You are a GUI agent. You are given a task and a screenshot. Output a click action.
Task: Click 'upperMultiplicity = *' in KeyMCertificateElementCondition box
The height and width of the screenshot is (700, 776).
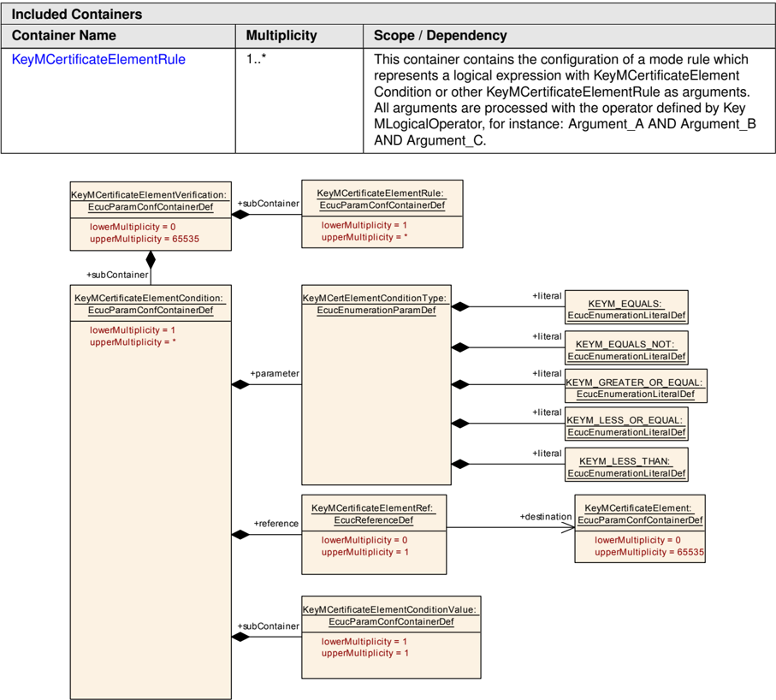[x=133, y=342]
